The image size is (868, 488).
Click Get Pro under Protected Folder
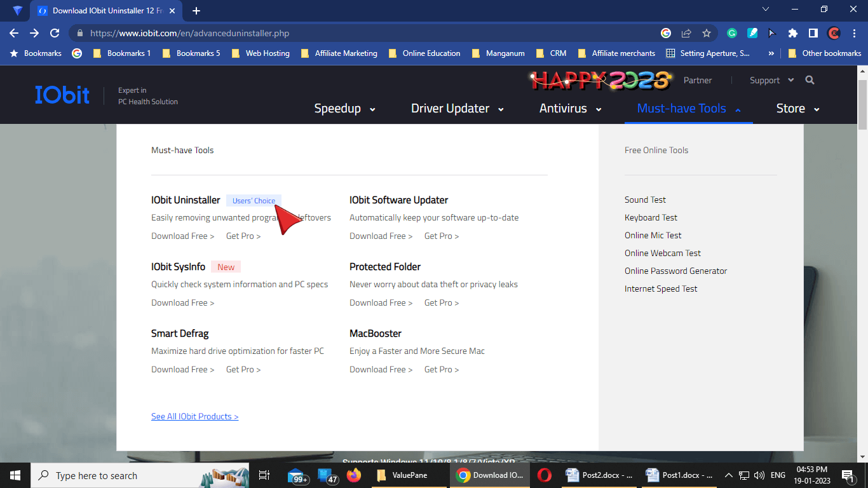click(x=442, y=302)
